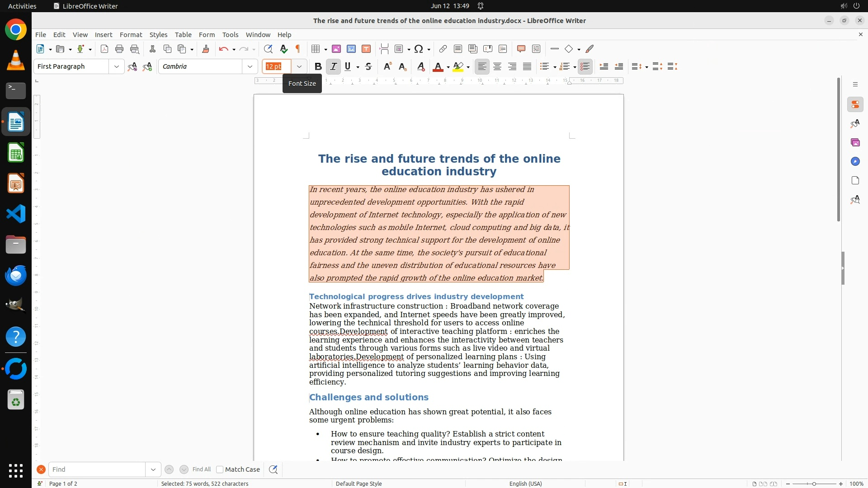Open the Format menu
The height and width of the screenshot is (488, 868).
click(131, 35)
